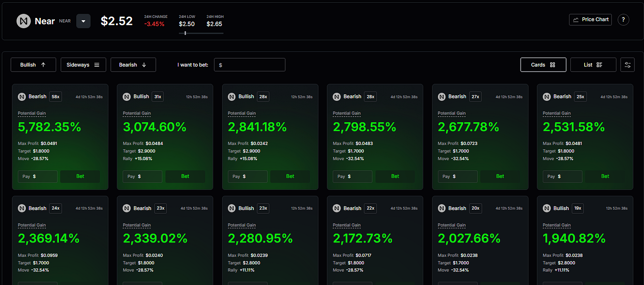
Task: Click the 31x multiplier badge
Action: click(158, 97)
